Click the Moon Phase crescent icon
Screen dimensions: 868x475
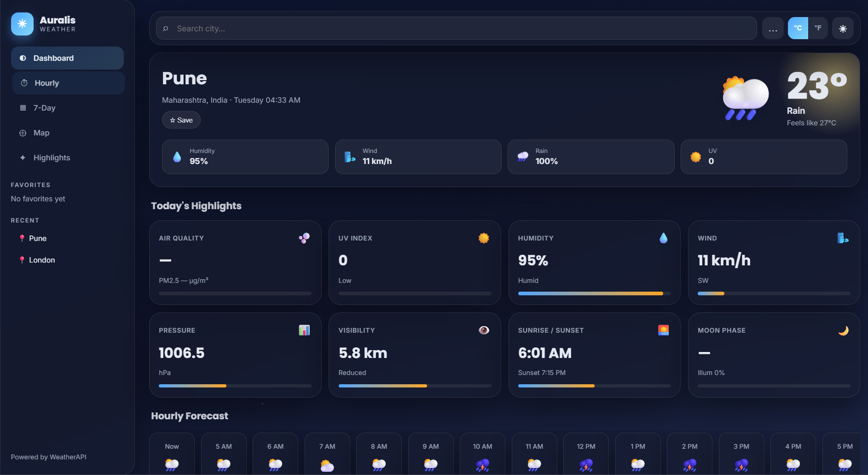coord(843,330)
